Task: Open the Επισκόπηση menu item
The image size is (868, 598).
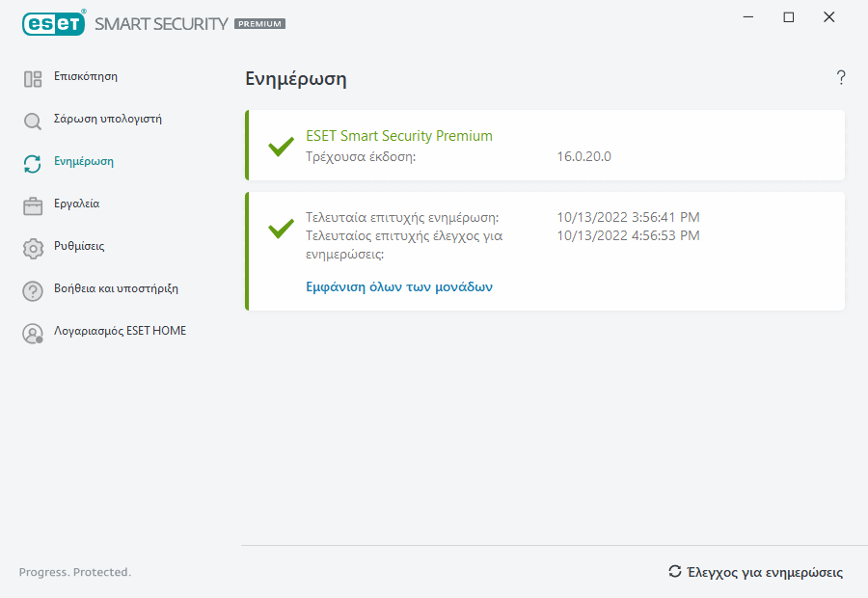Action: (86, 76)
